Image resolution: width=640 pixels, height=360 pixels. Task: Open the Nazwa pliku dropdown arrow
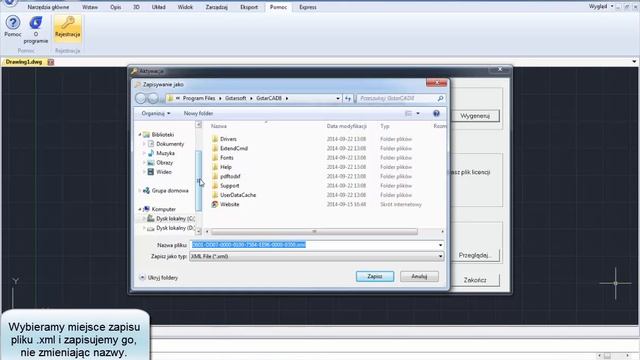[x=440, y=245]
